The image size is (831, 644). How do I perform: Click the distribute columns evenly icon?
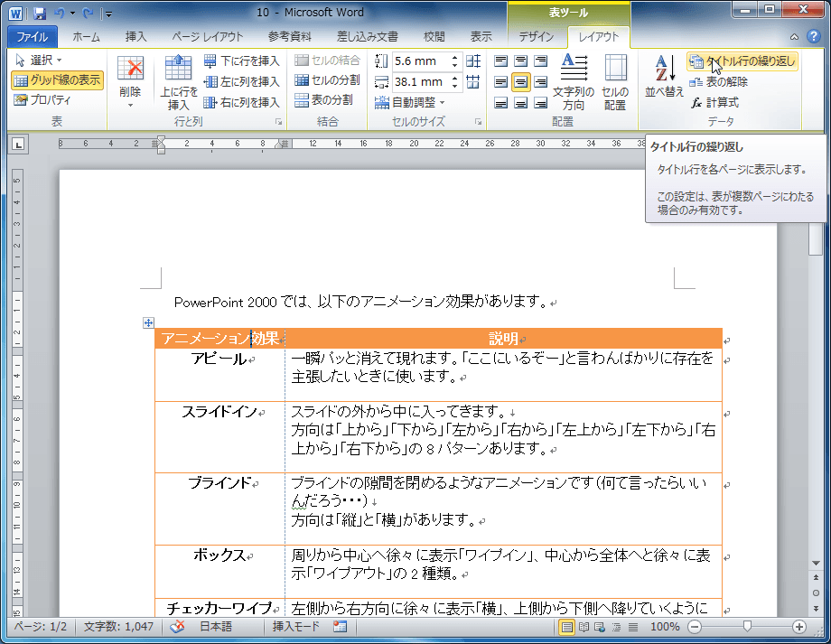[473, 81]
